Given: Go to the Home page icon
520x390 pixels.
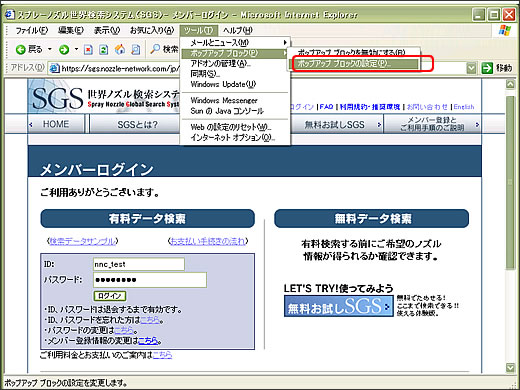Looking at the screenshot, I should (x=120, y=50).
